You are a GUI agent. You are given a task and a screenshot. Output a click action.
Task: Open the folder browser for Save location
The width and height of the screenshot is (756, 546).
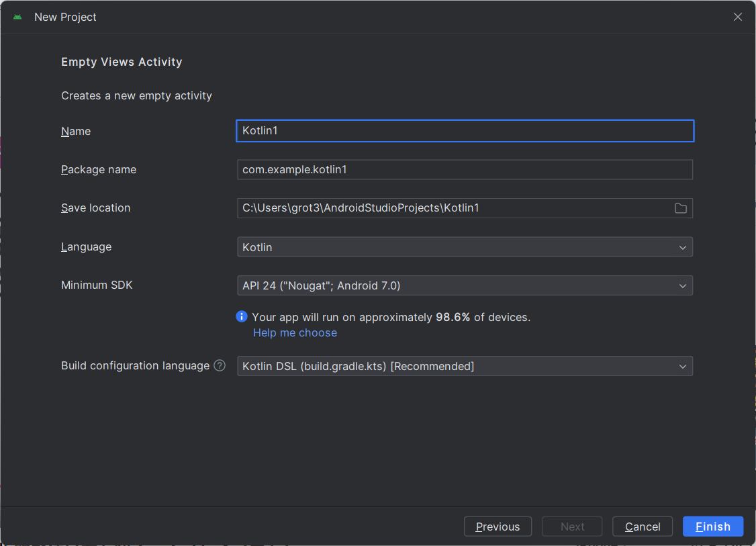pyautogui.click(x=680, y=208)
